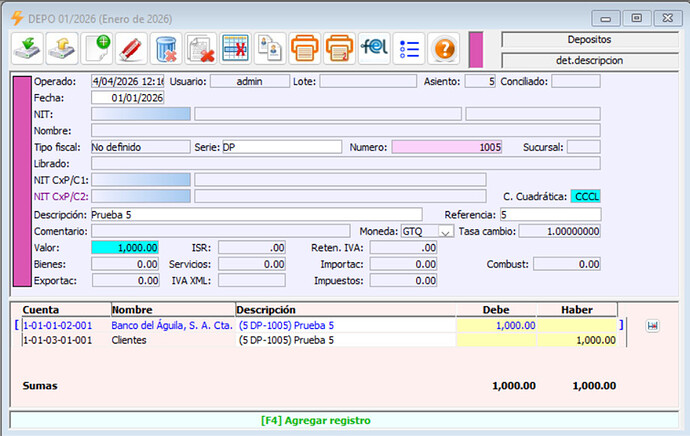Click the Librado input field
The height and width of the screenshot is (436, 690).
click(346, 163)
